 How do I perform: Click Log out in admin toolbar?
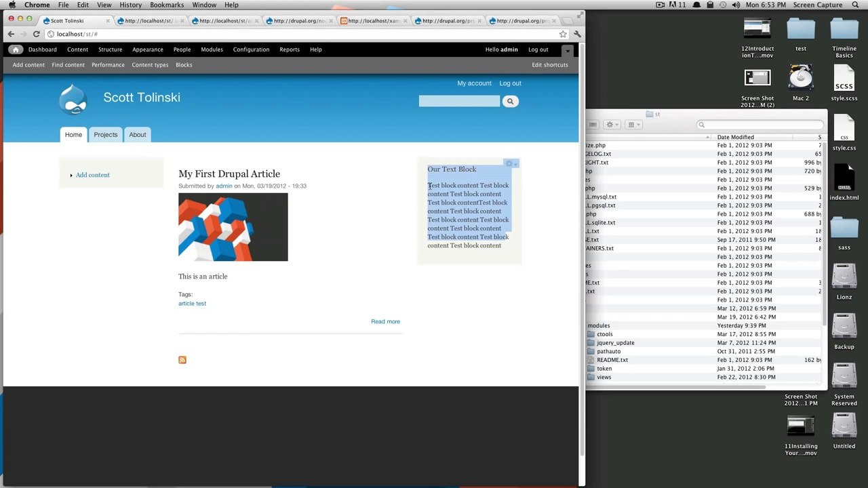click(538, 49)
